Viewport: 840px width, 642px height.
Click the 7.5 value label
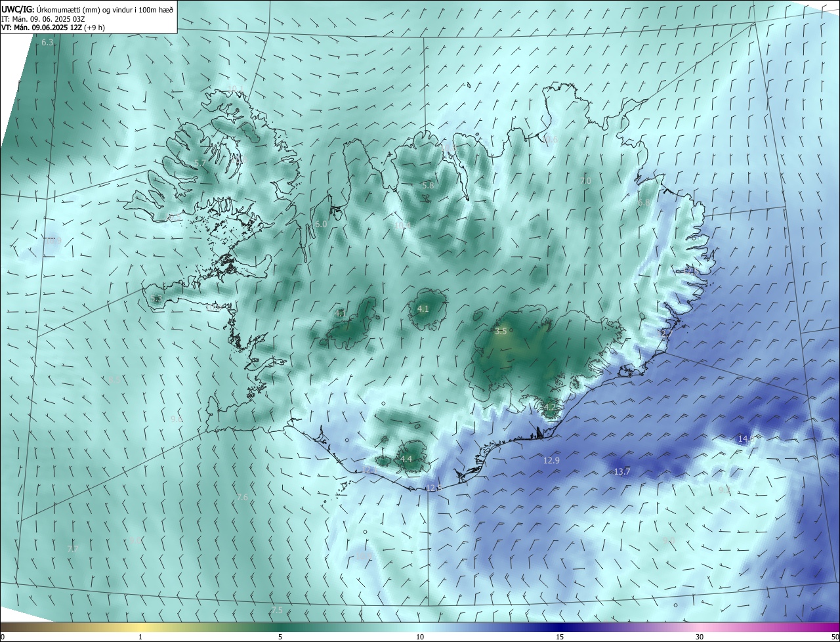(277, 610)
